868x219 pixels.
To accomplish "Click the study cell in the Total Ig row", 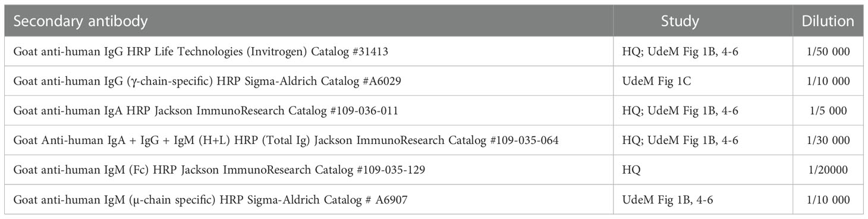I will [703, 140].
